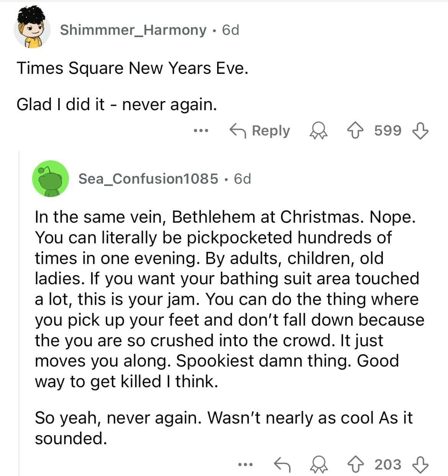This screenshot has height=476, width=448.
Task: Visit Sea_Confusion1085 username link
Action: (x=148, y=179)
